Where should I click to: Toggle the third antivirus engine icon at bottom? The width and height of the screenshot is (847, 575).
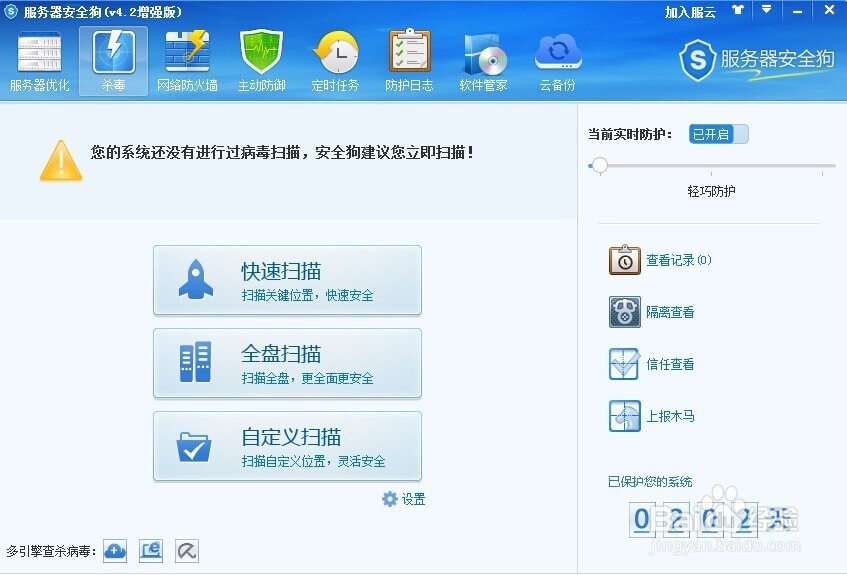(187, 551)
